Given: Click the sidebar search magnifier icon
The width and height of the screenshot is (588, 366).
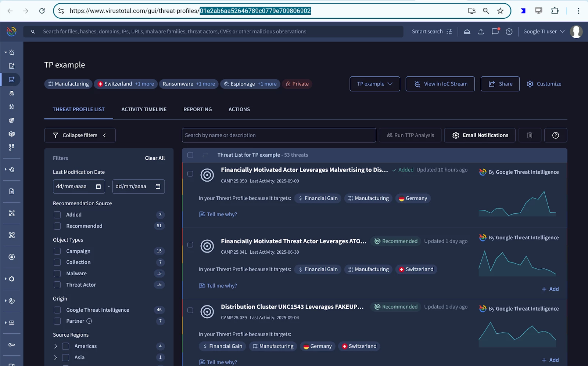Looking at the screenshot, I should (x=12, y=53).
